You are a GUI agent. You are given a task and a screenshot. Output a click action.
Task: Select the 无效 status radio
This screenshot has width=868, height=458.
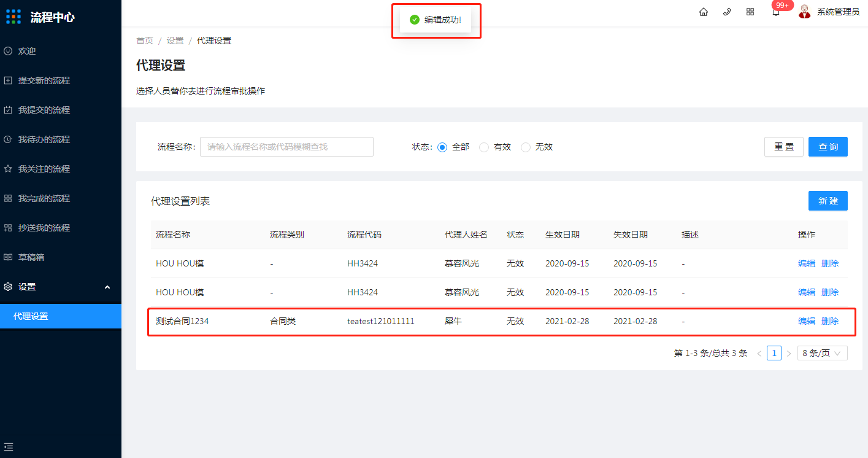tap(526, 147)
